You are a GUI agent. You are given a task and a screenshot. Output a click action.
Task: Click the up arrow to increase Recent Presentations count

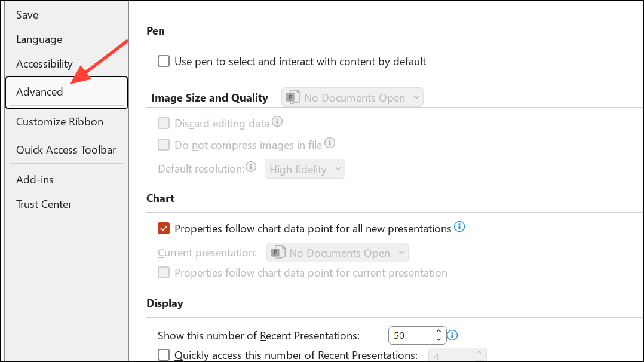point(438,331)
